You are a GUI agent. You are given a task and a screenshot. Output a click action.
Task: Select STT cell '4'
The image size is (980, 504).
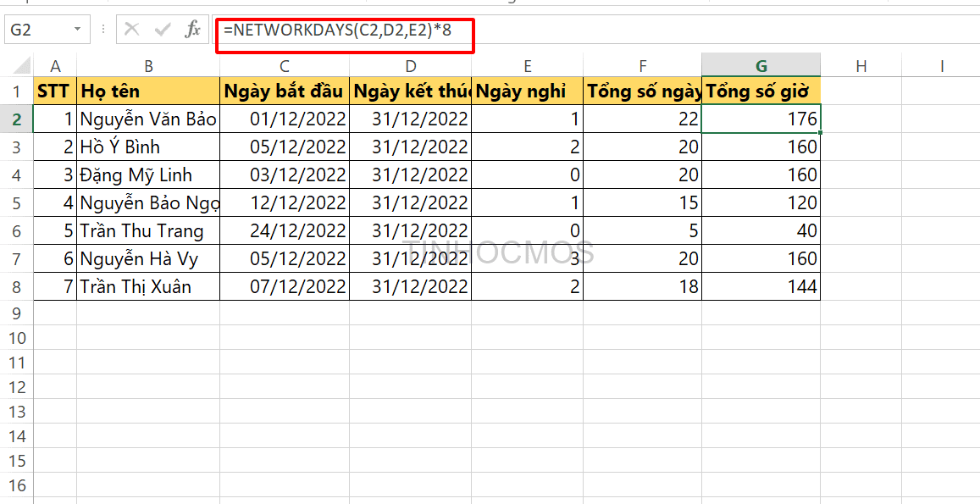pos(55,202)
